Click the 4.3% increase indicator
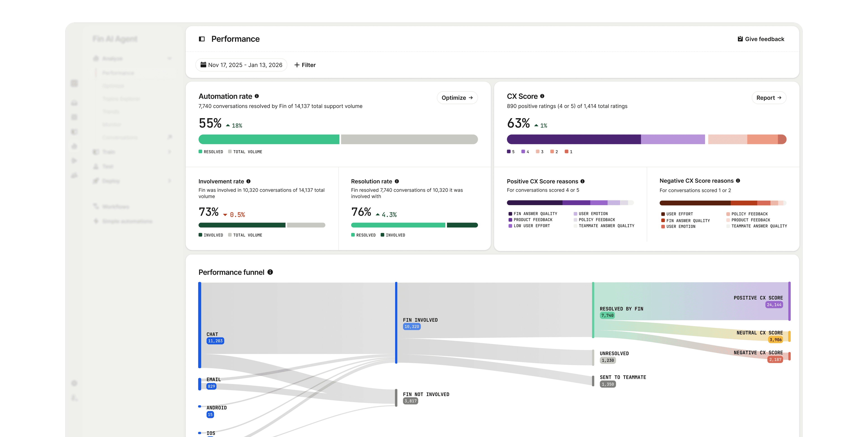This screenshot has width=868, height=437. click(x=386, y=215)
